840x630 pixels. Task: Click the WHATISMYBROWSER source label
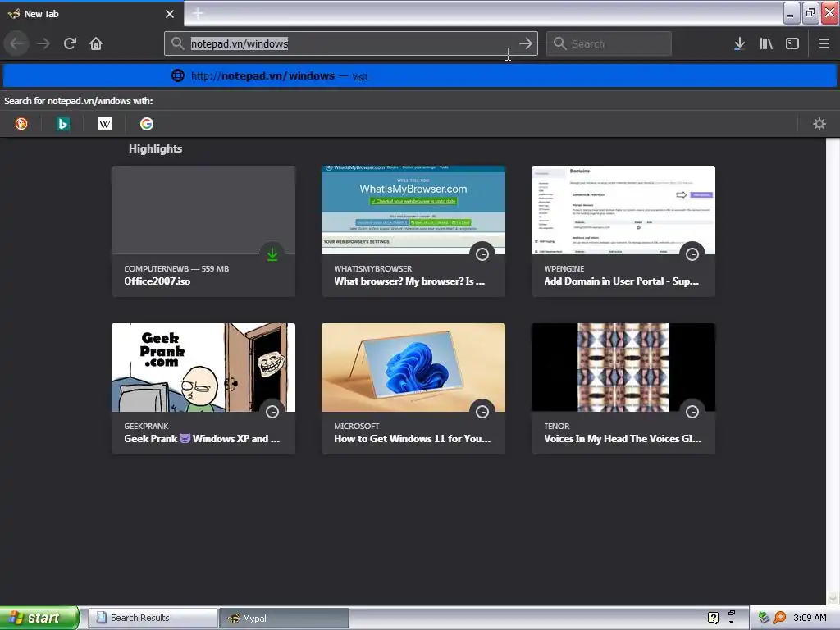pos(373,268)
